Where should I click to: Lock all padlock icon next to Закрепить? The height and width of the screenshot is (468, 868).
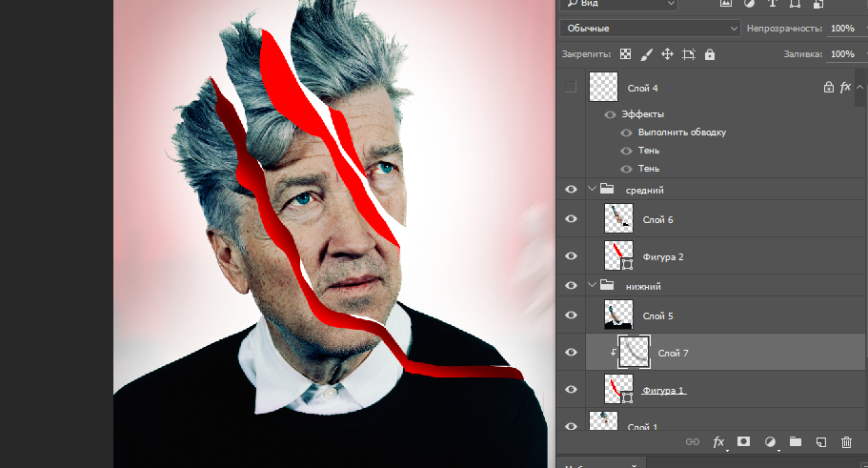click(x=710, y=54)
